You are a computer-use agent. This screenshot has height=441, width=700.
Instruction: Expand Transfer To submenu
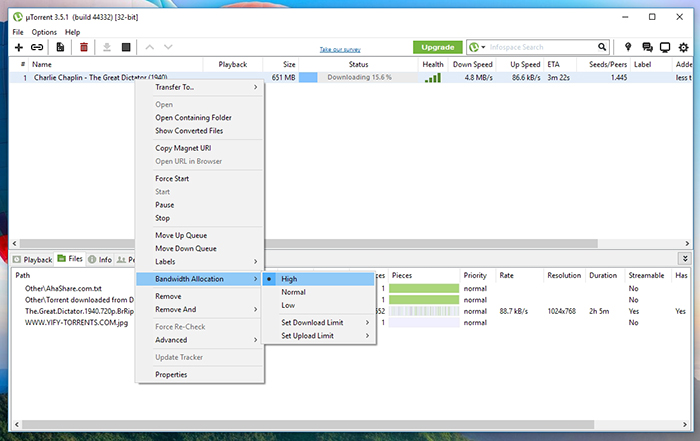tap(200, 87)
